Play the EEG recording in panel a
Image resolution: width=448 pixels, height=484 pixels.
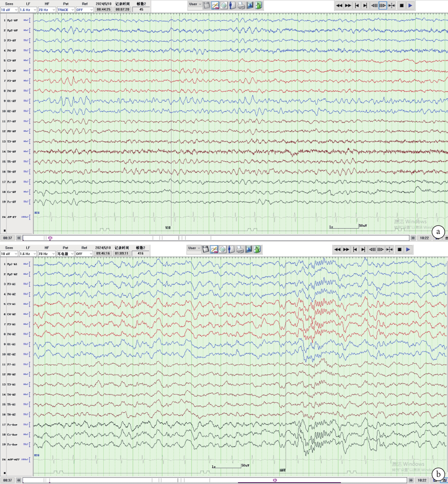click(x=410, y=5)
